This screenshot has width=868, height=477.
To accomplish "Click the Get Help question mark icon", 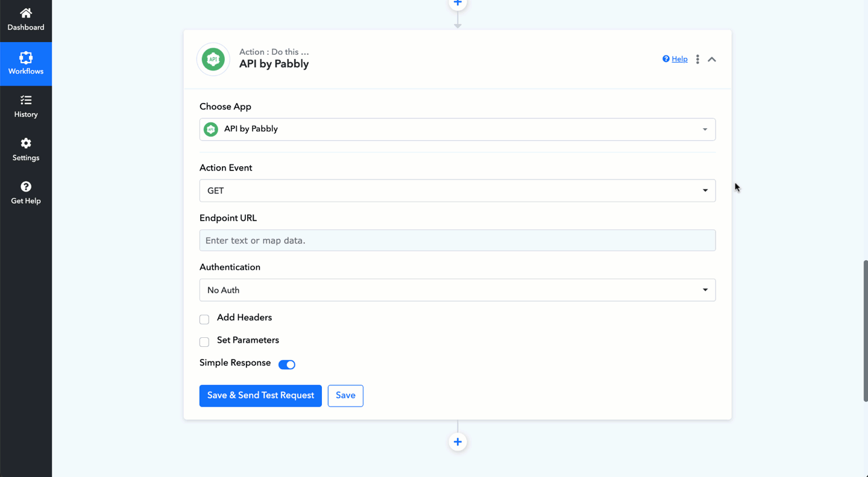I will pos(26,187).
